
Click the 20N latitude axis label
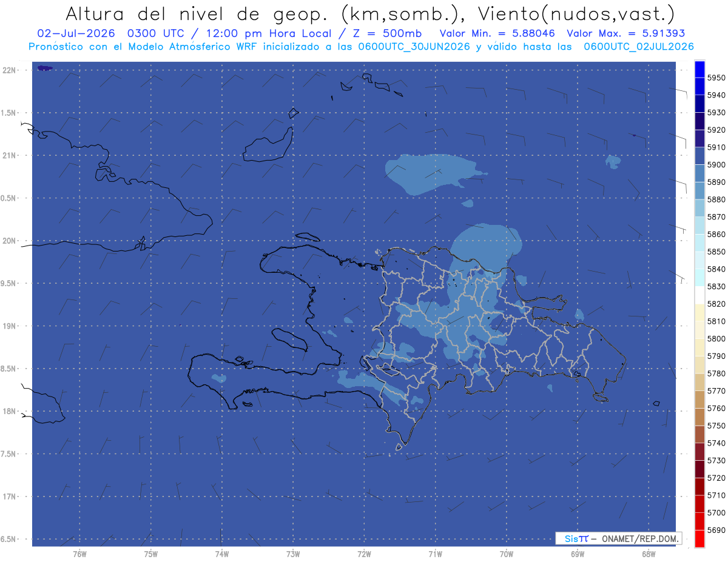click(10, 241)
